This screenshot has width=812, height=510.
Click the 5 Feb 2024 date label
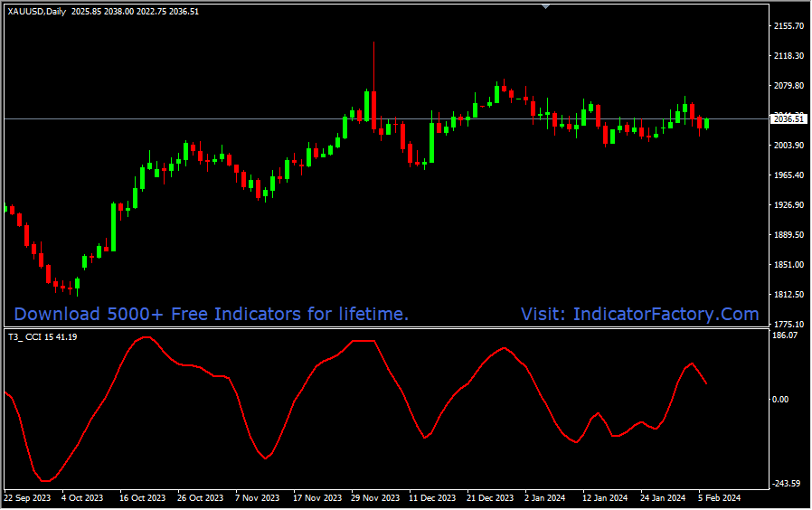[719, 498]
